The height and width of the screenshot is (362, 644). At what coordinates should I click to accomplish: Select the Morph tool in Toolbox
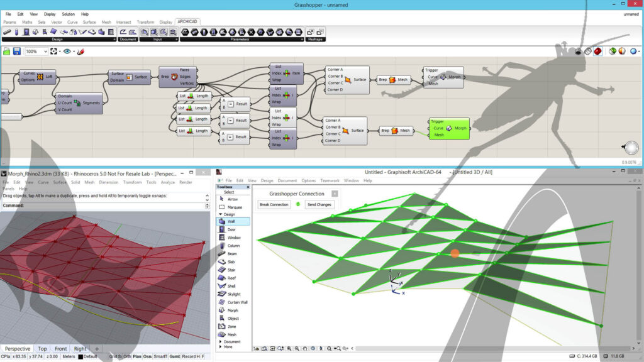pos(233,310)
